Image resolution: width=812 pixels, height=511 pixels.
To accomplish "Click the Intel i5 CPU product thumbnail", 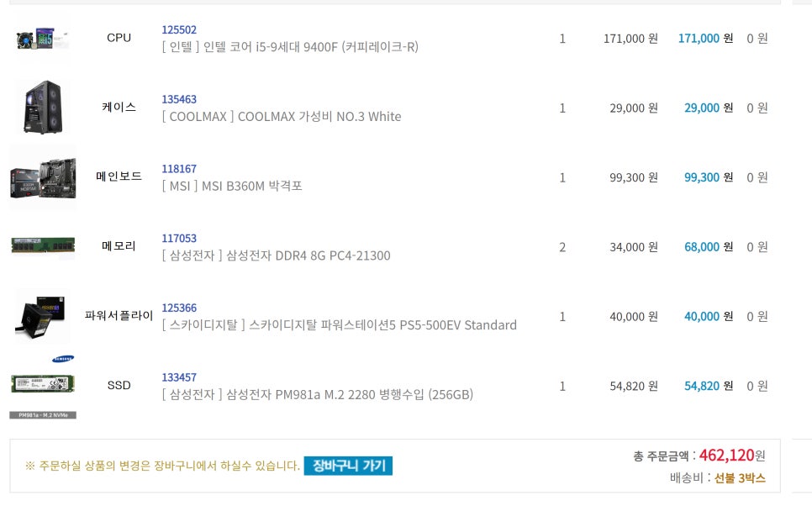I will [43, 38].
